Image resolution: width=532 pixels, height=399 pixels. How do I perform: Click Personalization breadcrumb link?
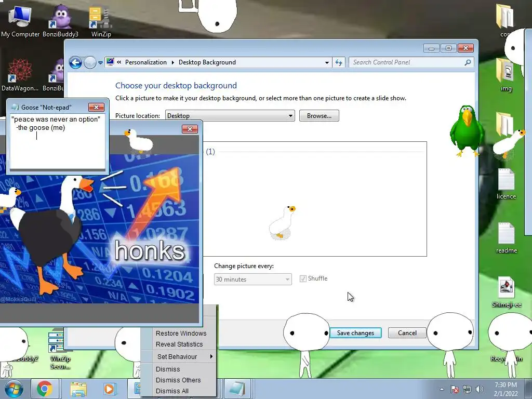tap(146, 62)
